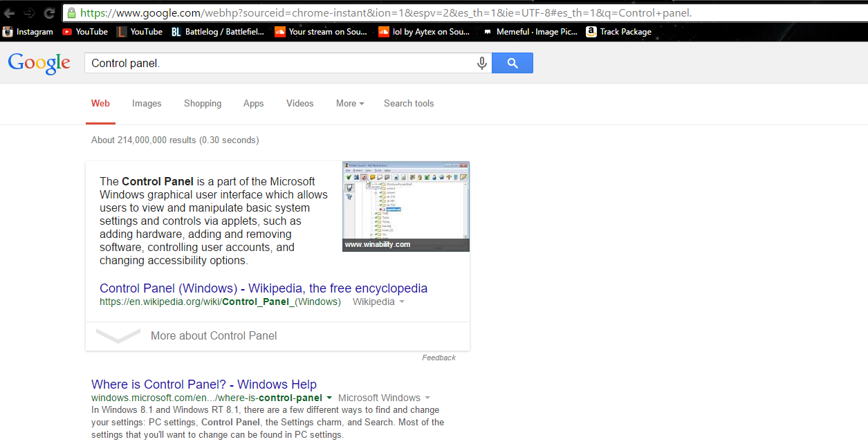868x444 pixels.
Task: Switch to Images results tab
Action: click(x=147, y=104)
